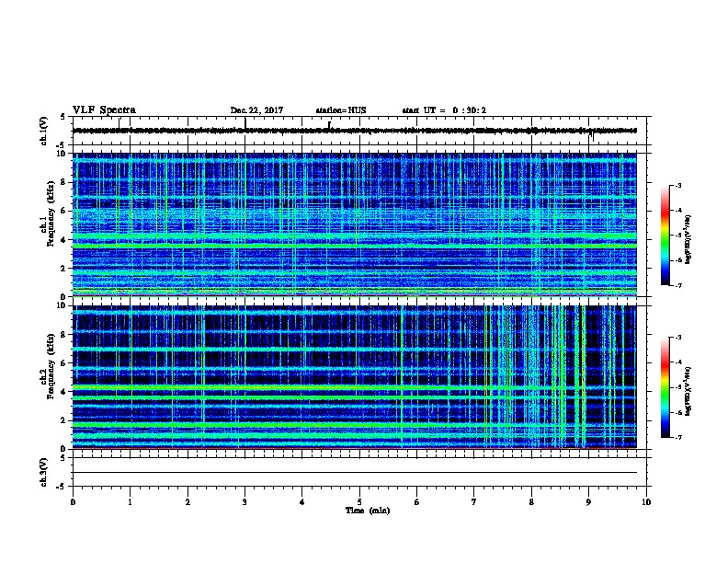Click the 'ch.3(V)' waveform axis label
Viewport: 728px width, 563px height.
click(44, 472)
